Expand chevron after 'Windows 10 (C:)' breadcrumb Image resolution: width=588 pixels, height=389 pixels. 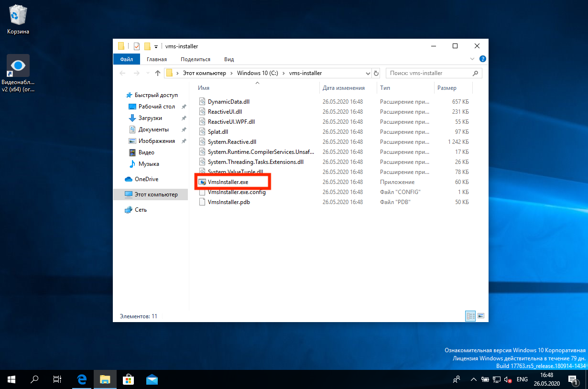[x=283, y=73]
